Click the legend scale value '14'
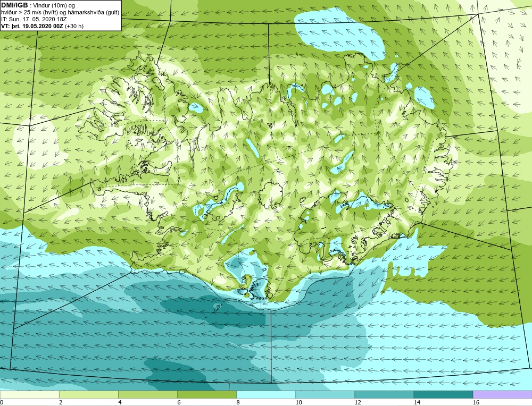 417,403
